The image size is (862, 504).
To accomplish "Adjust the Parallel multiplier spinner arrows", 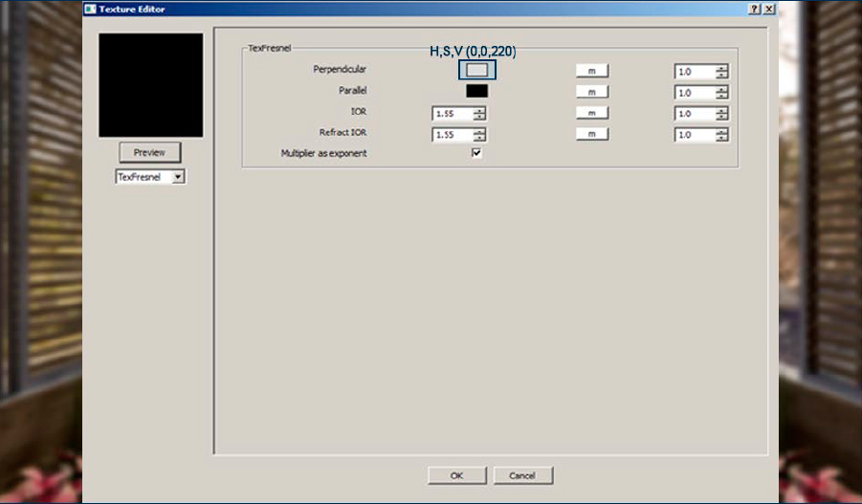I will 721,93.
